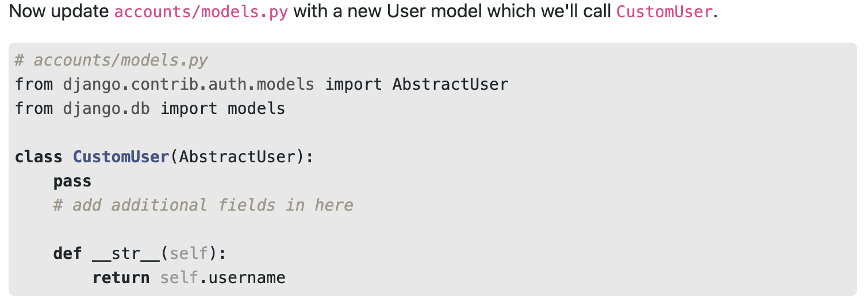
Task: Click django.db in the second import line
Action: click(x=106, y=109)
